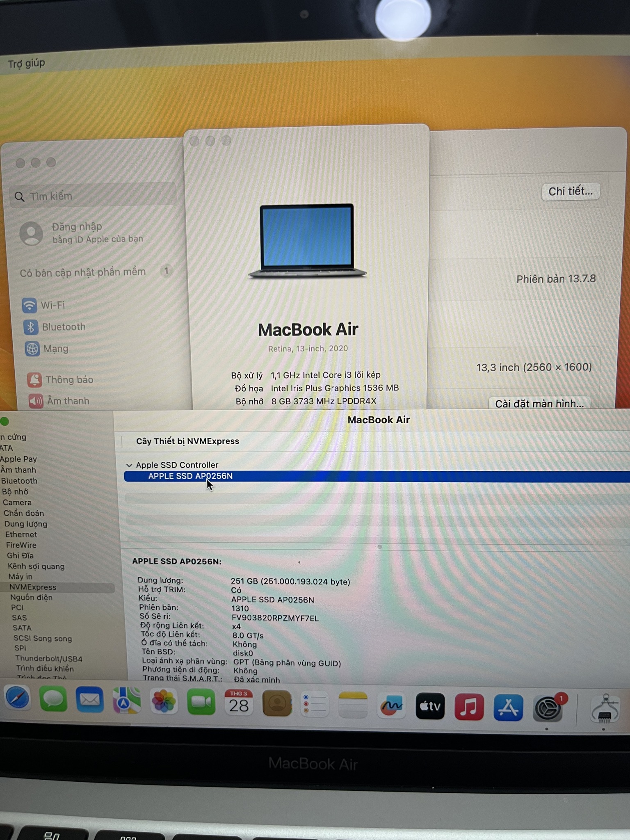Select Nguồn điện in hardware list
The width and height of the screenshot is (630, 840).
[32, 598]
